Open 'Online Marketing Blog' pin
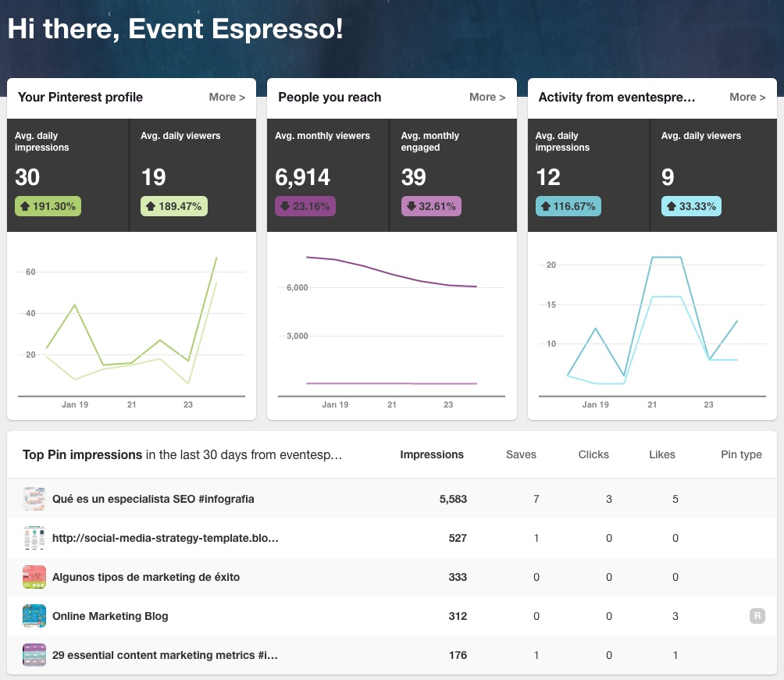 point(110,616)
